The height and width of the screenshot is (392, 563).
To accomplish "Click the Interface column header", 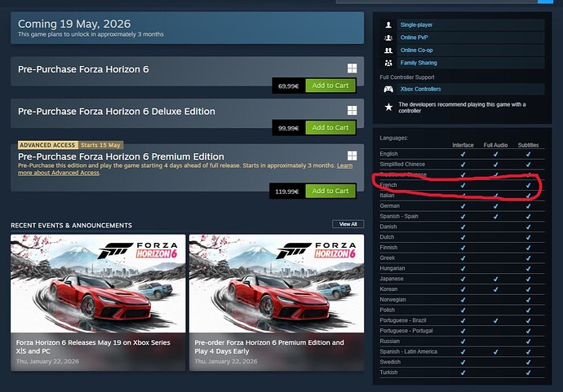I will point(463,145).
